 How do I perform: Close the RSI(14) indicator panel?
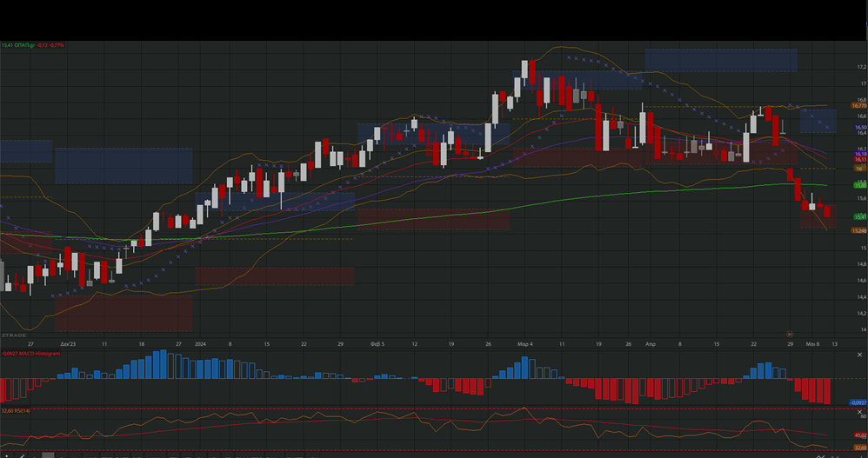(859, 412)
